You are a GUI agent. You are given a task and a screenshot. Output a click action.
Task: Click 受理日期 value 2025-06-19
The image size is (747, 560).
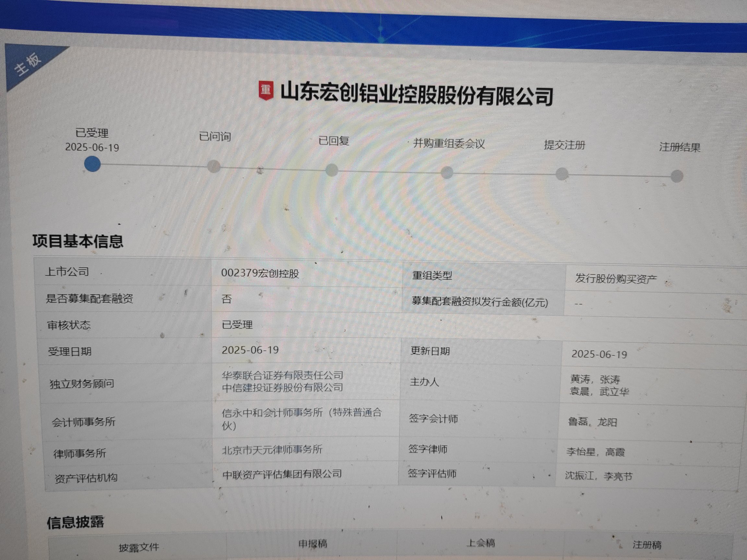[x=250, y=350]
